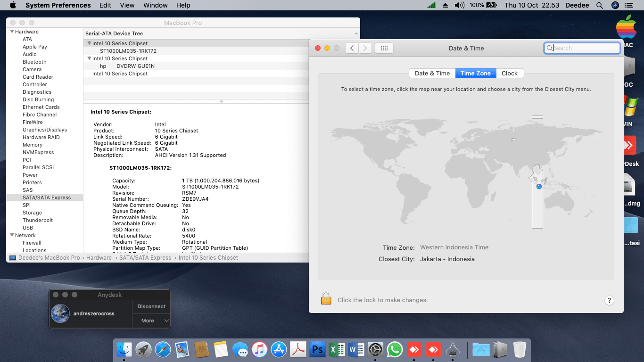Open the View menu
The width and height of the screenshot is (644, 362).
127,5
